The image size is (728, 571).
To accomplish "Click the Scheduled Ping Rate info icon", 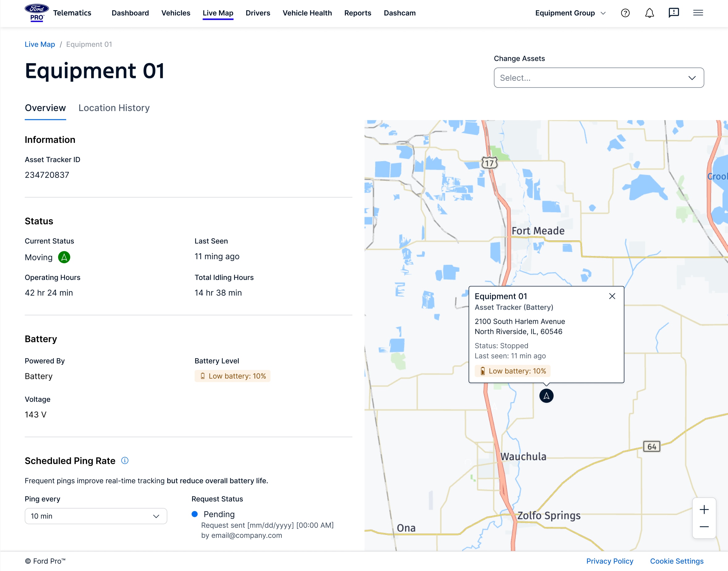I will (125, 461).
